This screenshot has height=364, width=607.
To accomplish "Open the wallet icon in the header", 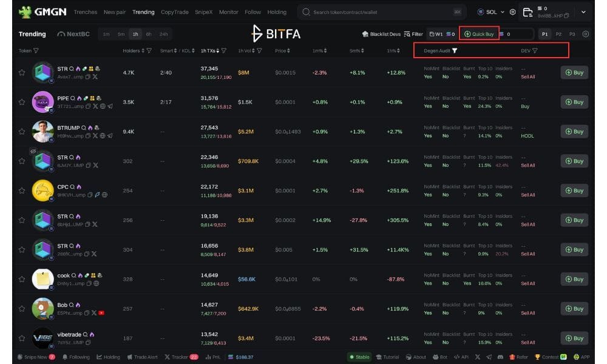I will point(527,12).
